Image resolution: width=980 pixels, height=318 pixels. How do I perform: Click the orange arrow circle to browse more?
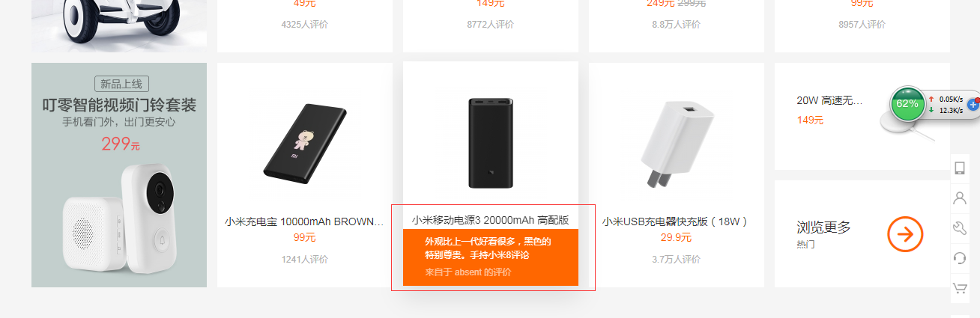pyautogui.click(x=905, y=235)
